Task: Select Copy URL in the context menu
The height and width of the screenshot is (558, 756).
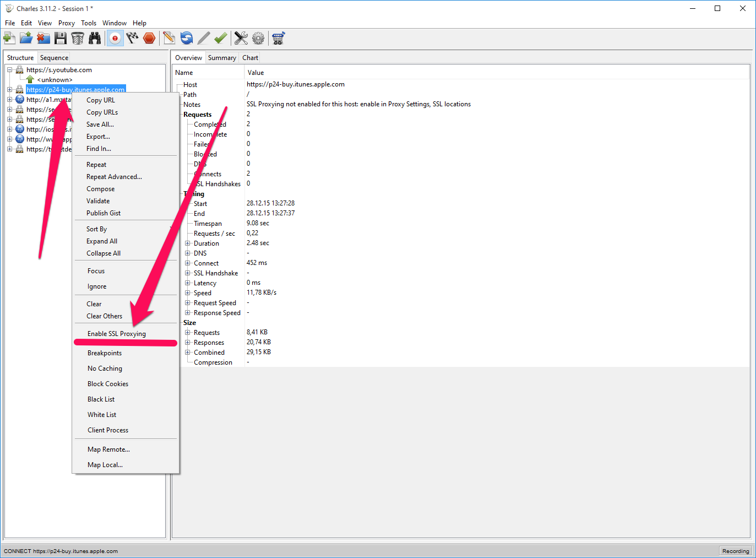Action: click(101, 100)
